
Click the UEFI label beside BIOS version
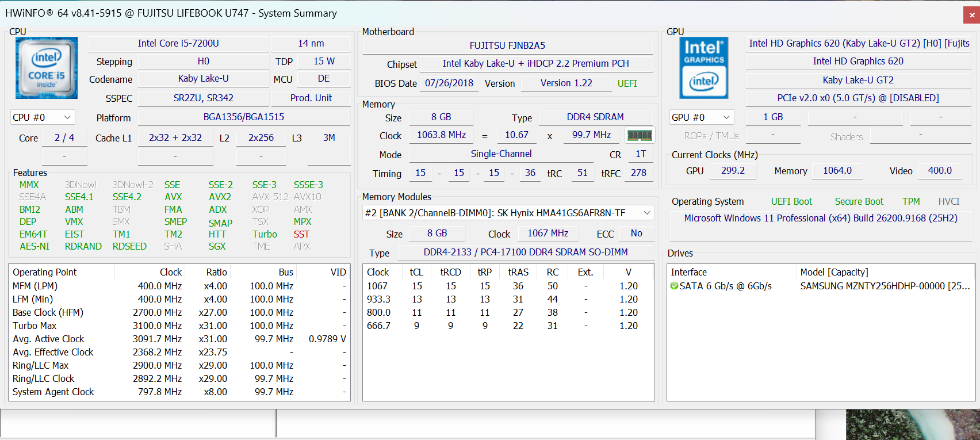point(627,83)
